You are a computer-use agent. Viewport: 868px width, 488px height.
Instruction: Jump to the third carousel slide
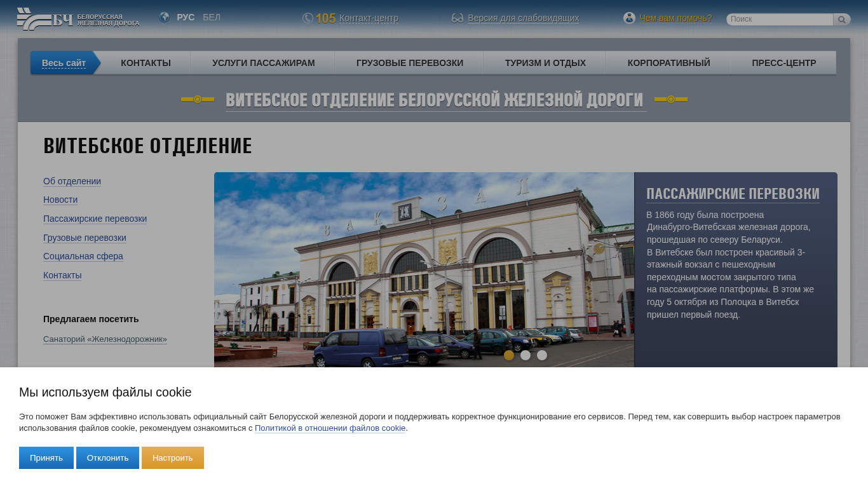pos(542,355)
